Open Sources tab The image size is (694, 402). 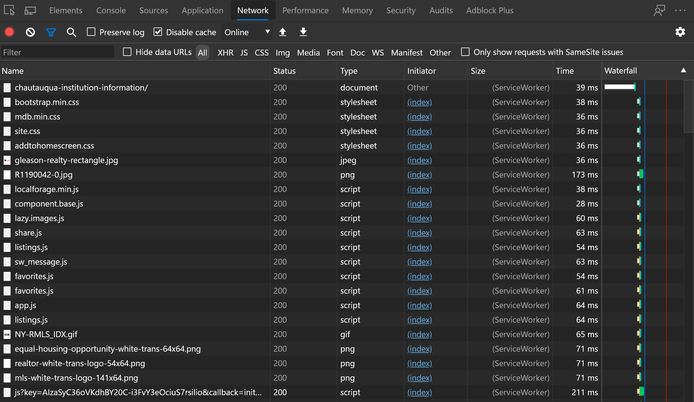[153, 10]
